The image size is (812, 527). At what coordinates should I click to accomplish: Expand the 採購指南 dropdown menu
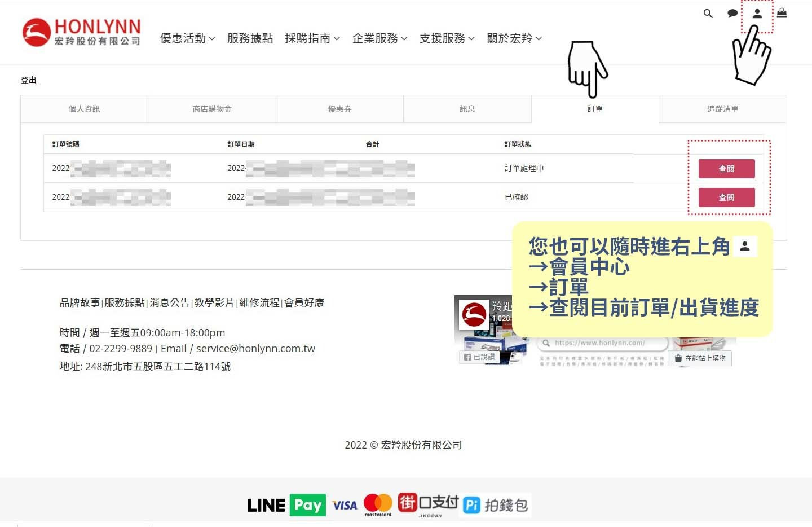[312, 38]
